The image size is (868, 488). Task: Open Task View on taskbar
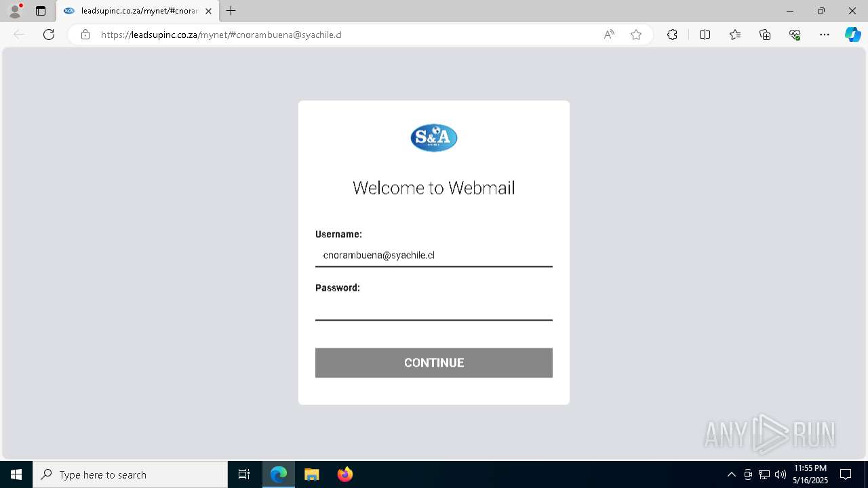[244, 474]
